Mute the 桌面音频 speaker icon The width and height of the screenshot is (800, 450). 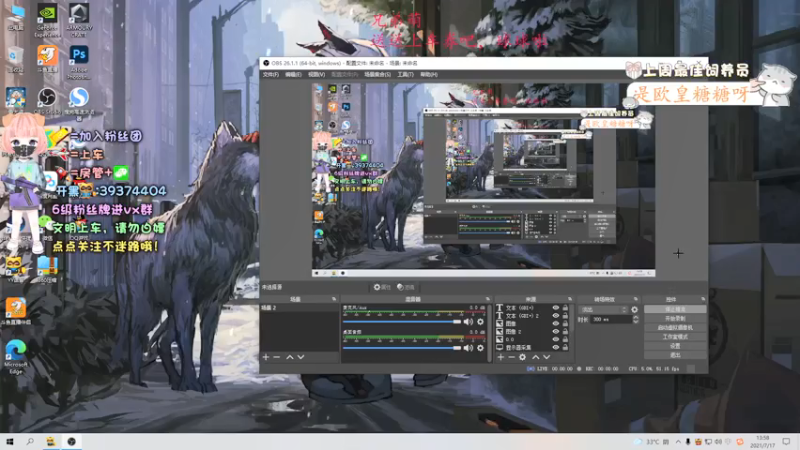(468, 347)
